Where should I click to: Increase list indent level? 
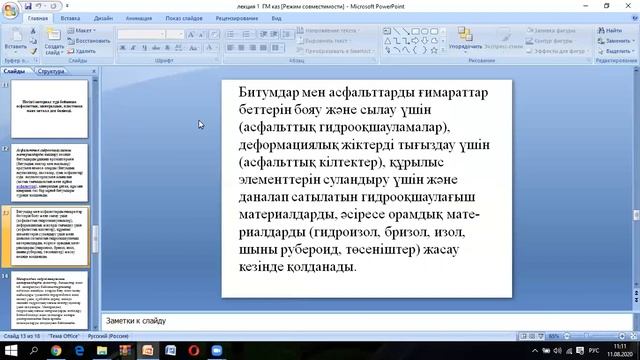pos(274,35)
